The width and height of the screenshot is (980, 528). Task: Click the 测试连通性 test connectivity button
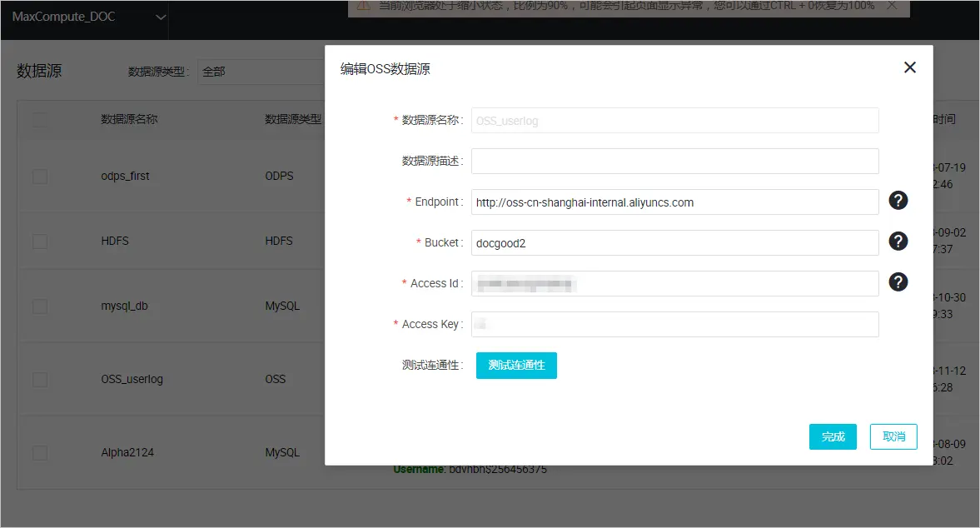click(x=516, y=366)
